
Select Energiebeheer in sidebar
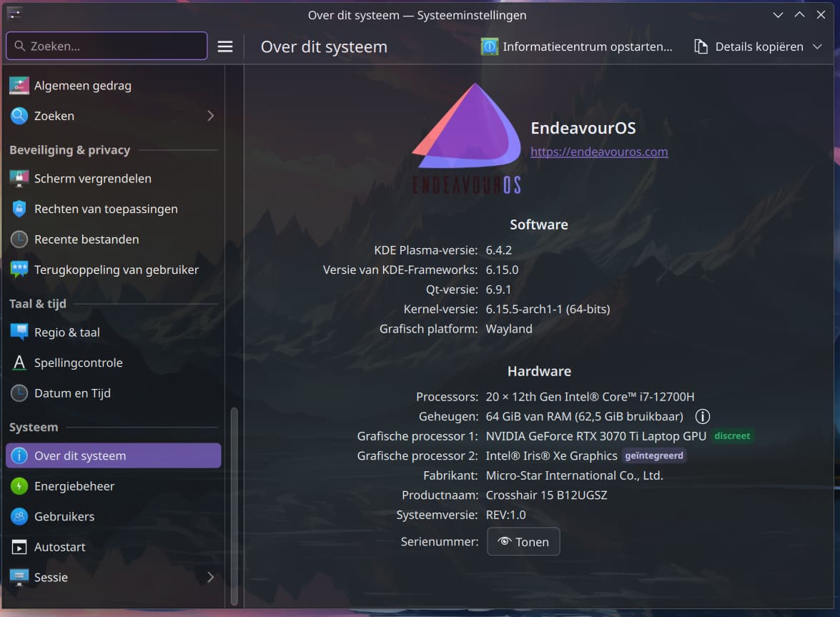[x=113, y=486]
